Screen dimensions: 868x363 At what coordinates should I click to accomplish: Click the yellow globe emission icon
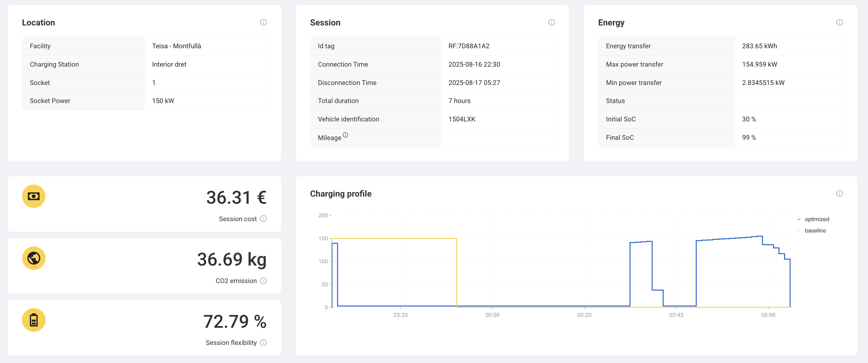pyautogui.click(x=34, y=258)
